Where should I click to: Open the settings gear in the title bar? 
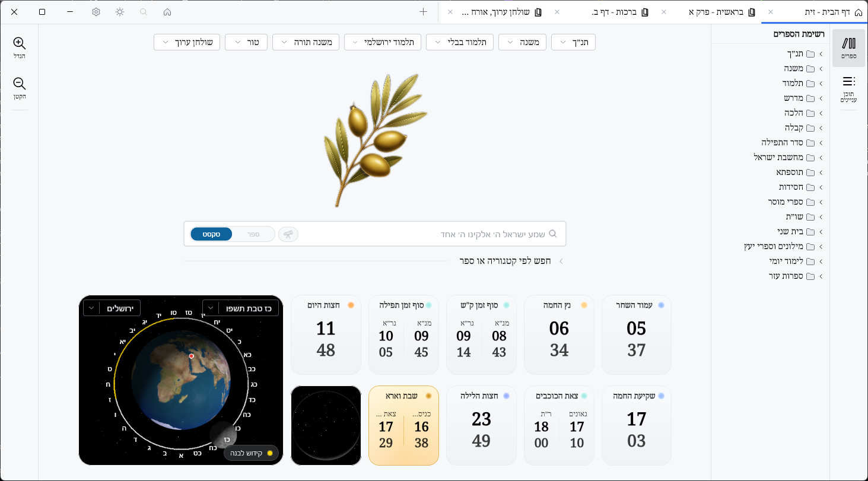click(x=96, y=12)
